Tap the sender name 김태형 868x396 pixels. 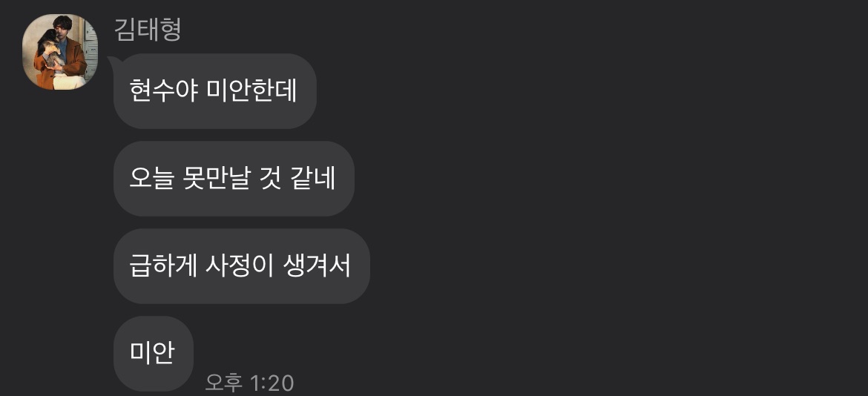click(x=148, y=30)
